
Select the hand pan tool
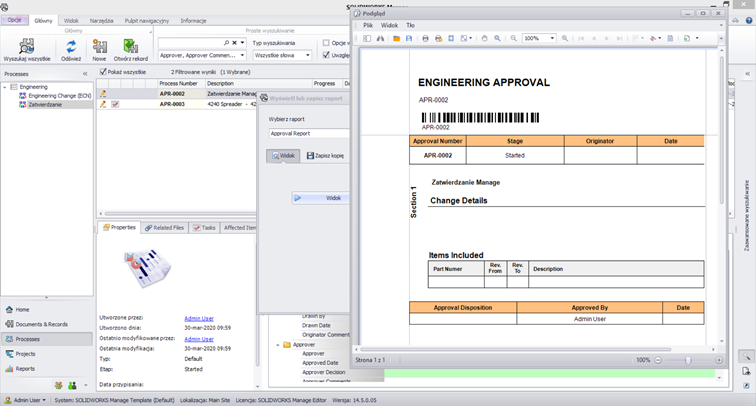[484, 38]
